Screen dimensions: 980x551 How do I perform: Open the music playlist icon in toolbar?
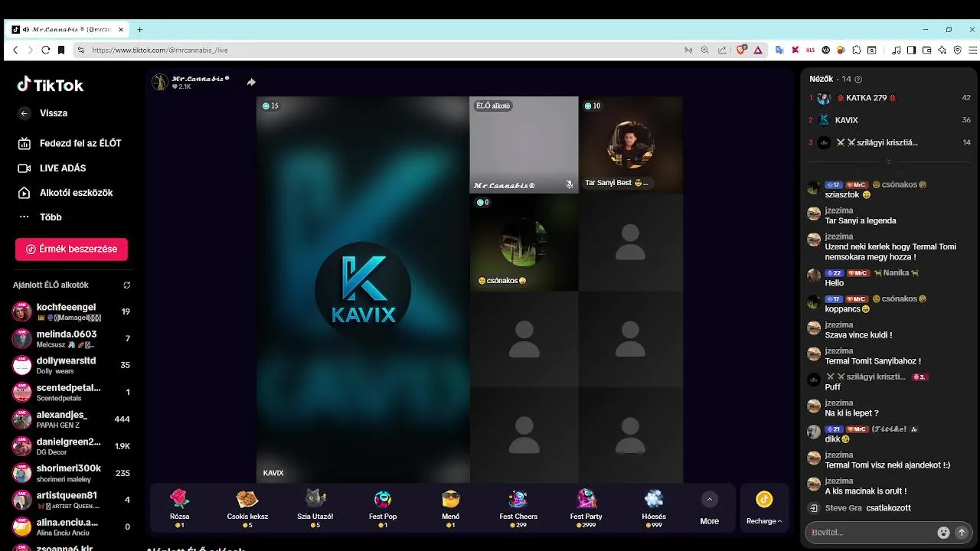pos(897,50)
